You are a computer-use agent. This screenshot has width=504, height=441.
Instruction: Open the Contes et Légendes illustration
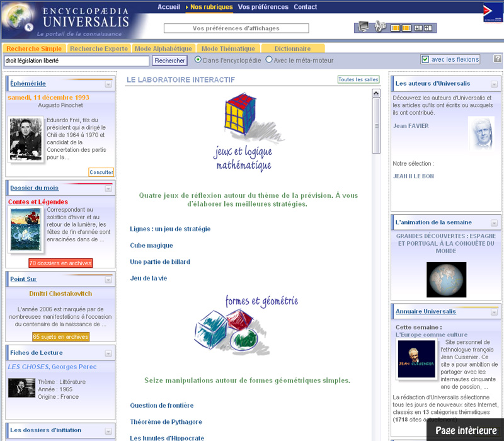click(x=26, y=229)
